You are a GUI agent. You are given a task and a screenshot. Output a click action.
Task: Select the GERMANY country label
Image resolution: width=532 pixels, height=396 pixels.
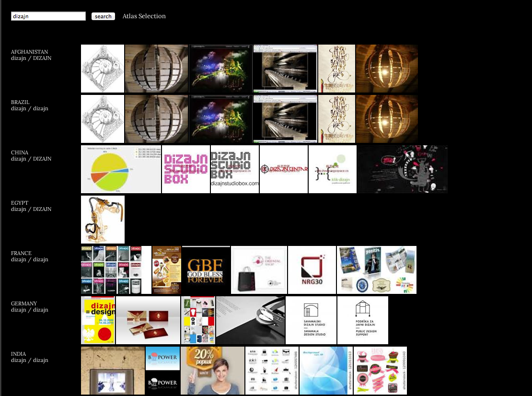[24, 303]
